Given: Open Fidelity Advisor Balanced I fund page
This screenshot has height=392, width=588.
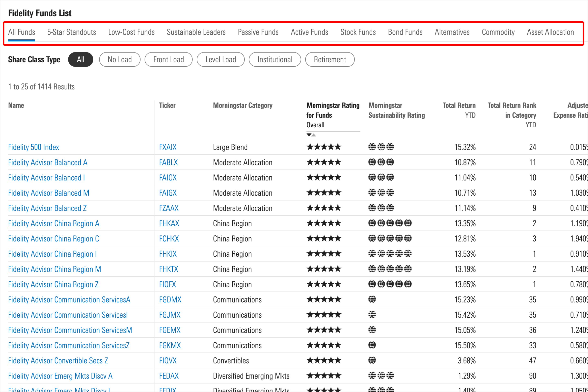Looking at the screenshot, I should point(47,177).
